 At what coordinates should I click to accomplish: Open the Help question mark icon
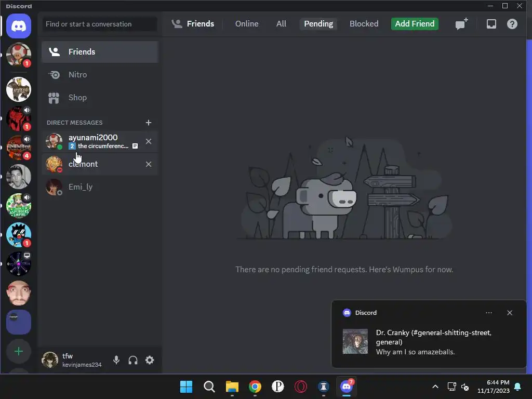pos(512,24)
